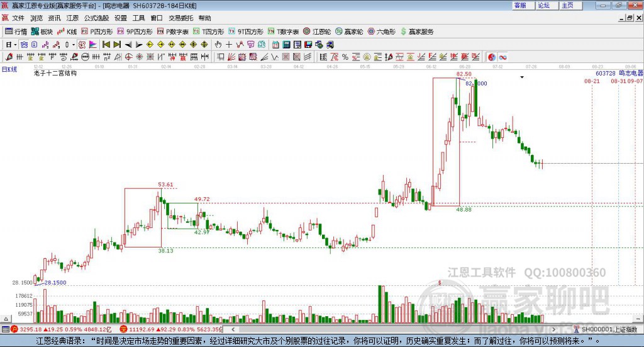Click the horizontal scrollbar right arrow
The image size is (644, 347).
pyautogui.click(x=553, y=329)
